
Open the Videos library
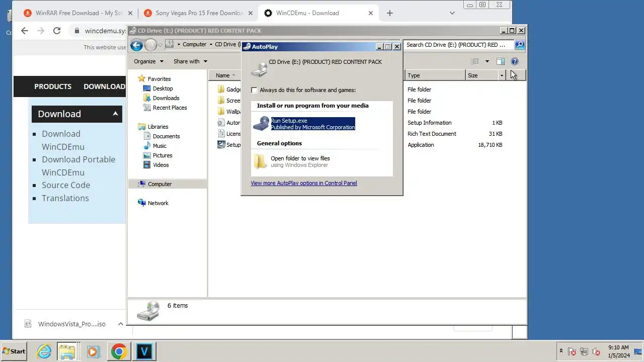(160, 165)
